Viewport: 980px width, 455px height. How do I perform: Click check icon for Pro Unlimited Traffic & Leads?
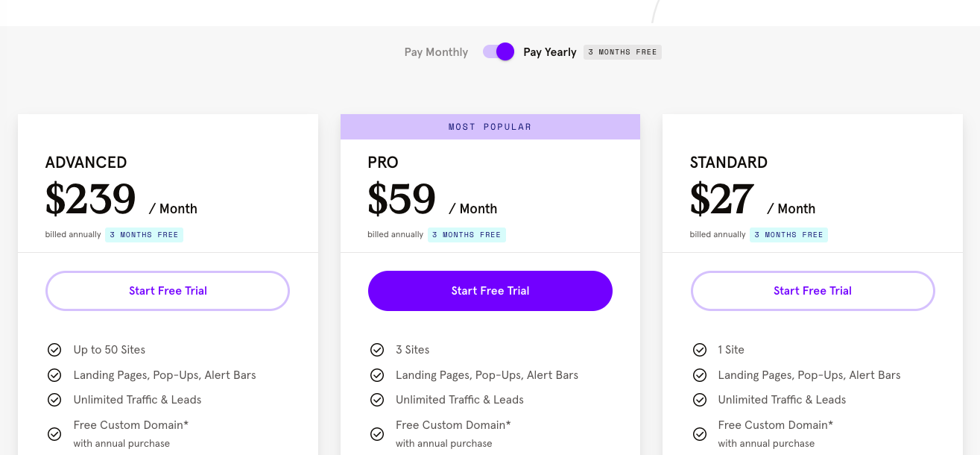click(377, 400)
